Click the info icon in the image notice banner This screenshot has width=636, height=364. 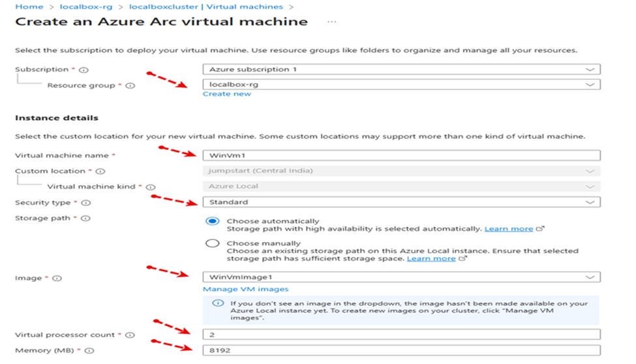pos(219,303)
